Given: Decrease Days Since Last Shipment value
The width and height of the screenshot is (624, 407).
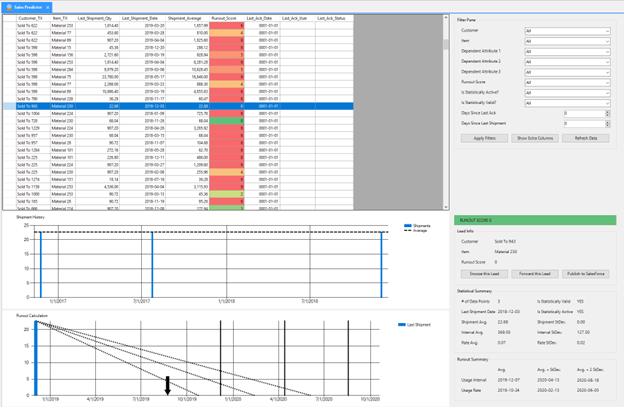Looking at the screenshot, I should pos(608,125).
